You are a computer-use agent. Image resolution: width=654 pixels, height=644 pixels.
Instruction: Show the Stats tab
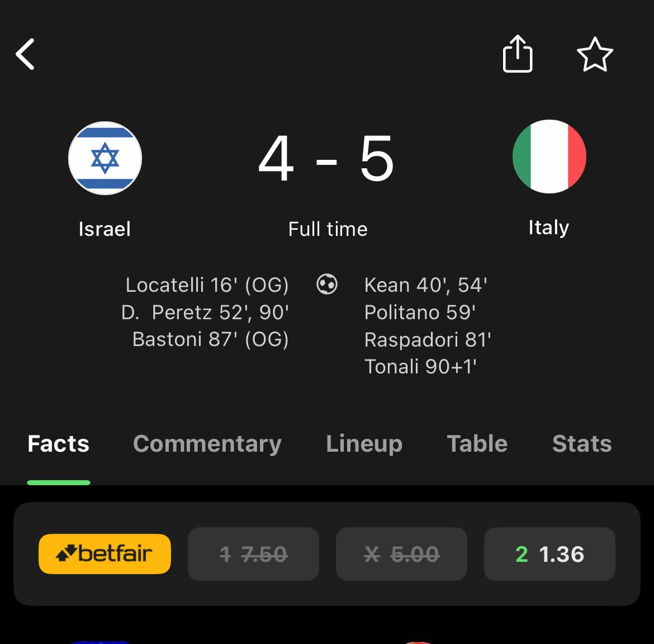point(582,444)
